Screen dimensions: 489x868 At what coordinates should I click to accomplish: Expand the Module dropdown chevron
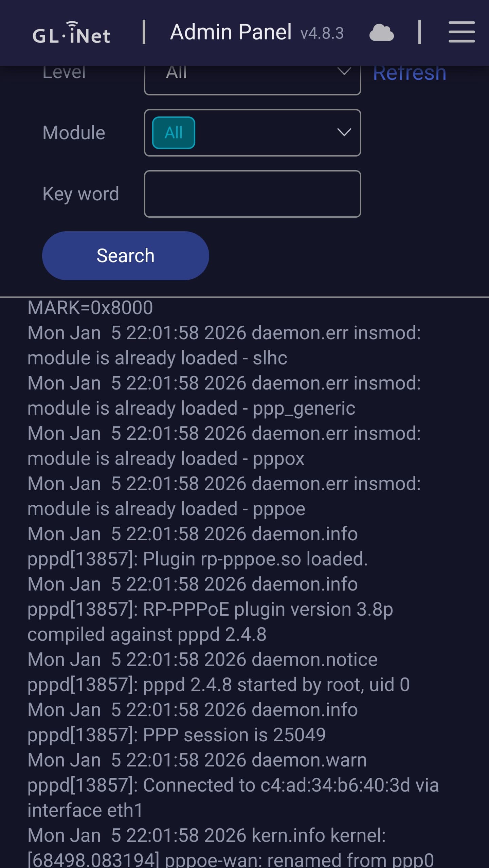coord(344,132)
